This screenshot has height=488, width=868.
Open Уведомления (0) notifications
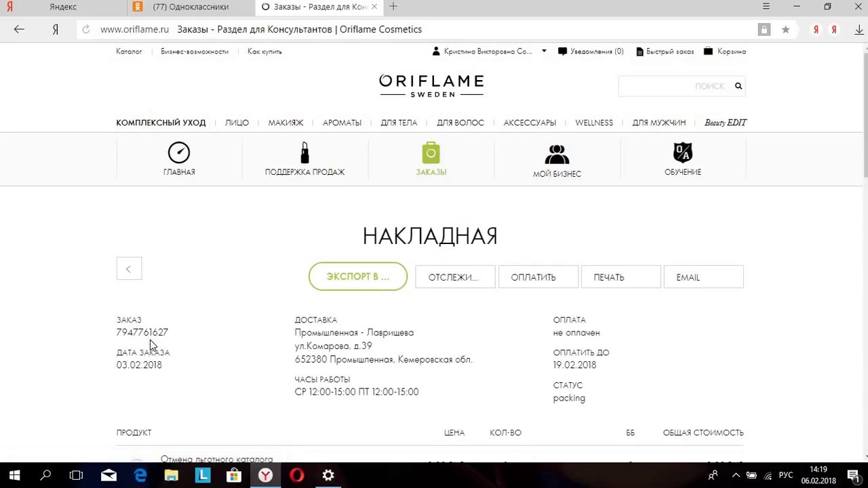591,52
